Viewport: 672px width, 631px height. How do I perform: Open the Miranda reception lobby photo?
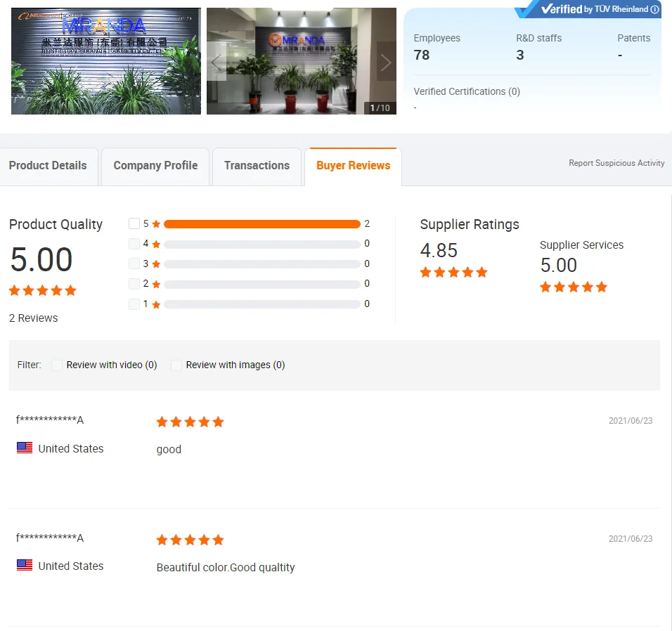[x=302, y=61]
